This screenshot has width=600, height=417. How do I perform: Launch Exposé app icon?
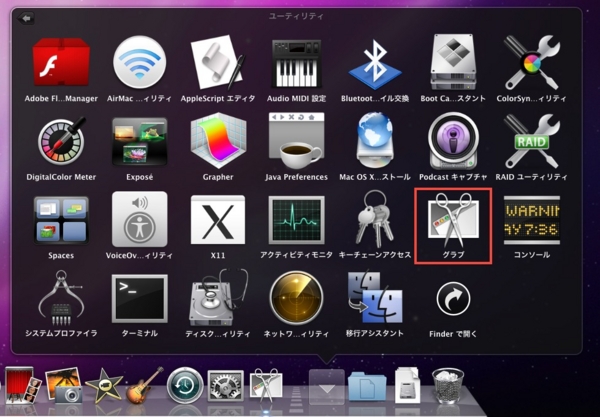(x=140, y=142)
